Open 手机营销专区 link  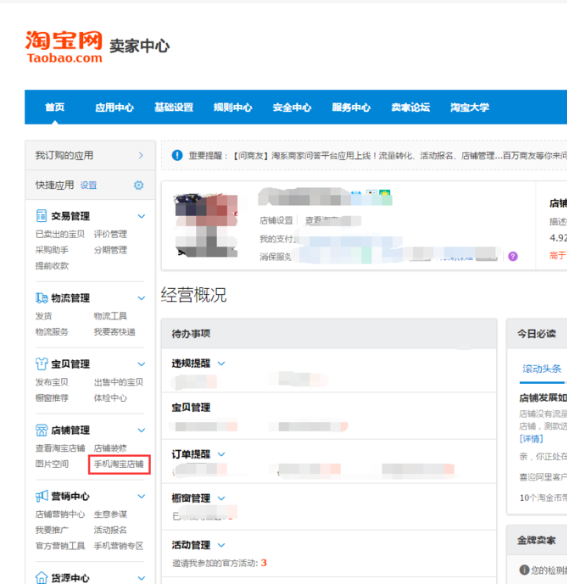[x=118, y=546]
